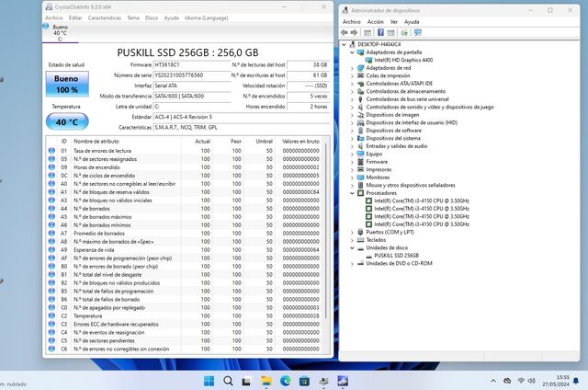
Task: Click the Intel(R) HD Graphics 4400 device icon
Action: pos(368,60)
